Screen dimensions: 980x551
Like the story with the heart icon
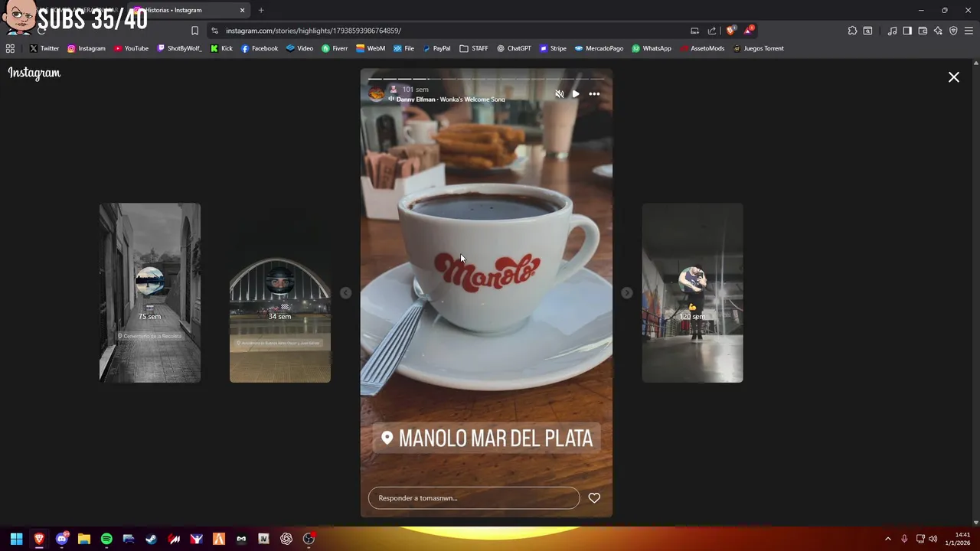pos(594,498)
